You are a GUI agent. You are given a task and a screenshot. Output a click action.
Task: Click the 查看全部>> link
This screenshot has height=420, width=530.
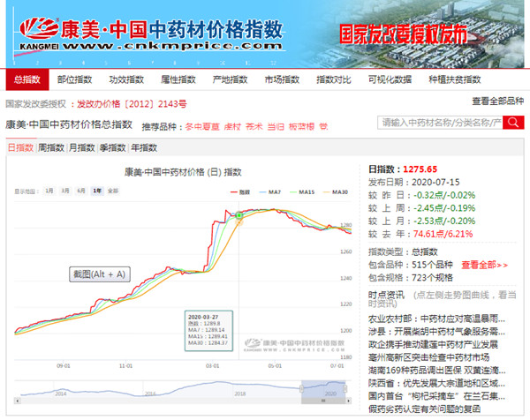pos(484,265)
